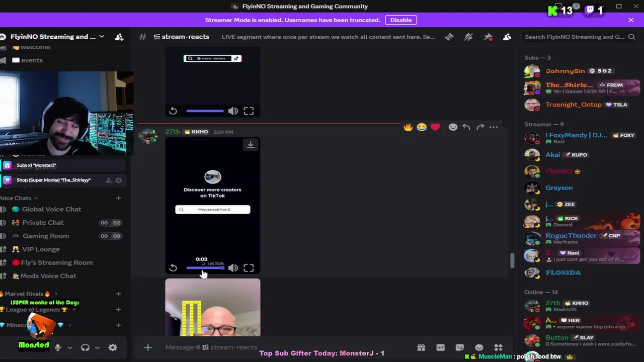Toggle notification settings bell in header
Image resolution: width=644 pixels, height=362 pixels.
point(468,37)
